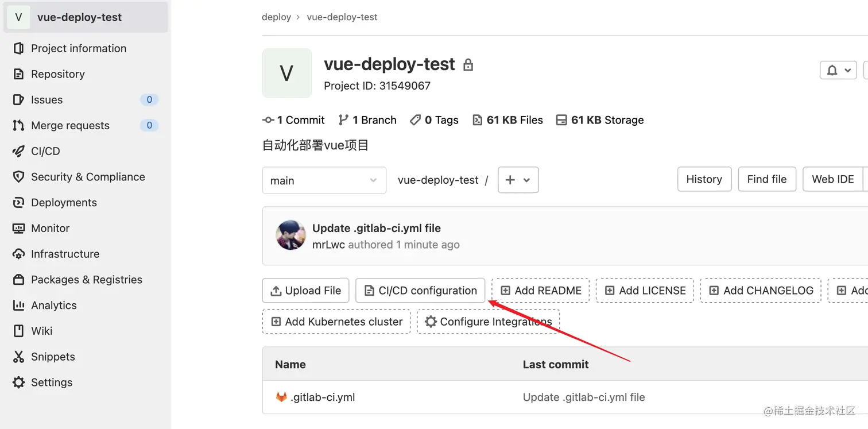Viewport: 868px width, 429px height.
Task: Expand the plus add-file dropdown
Action: [518, 180]
